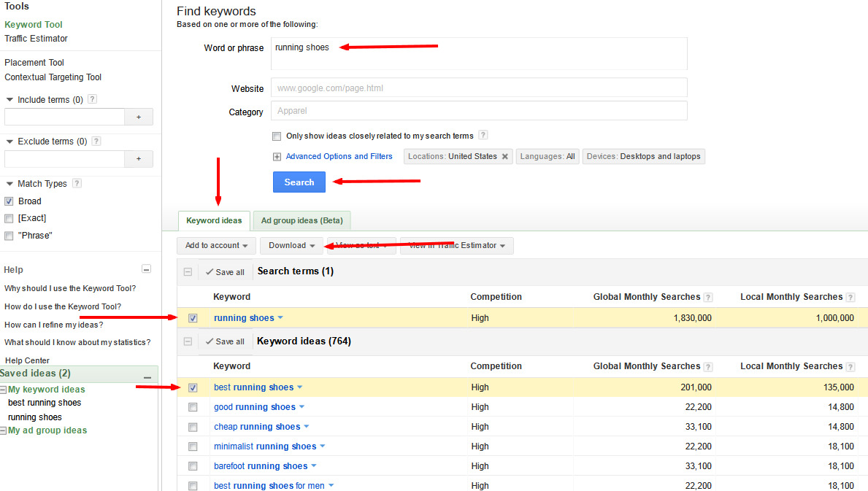Collapse the Help panel with minus icon

click(x=146, y=269)
